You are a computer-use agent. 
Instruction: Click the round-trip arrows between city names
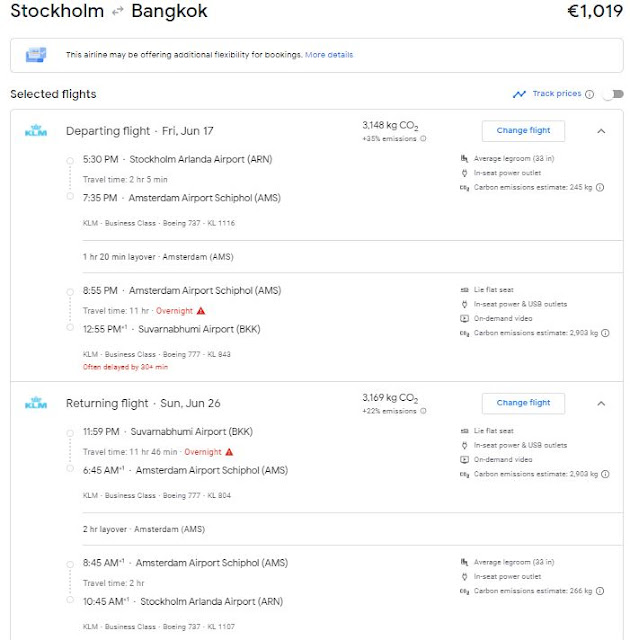point(118,13)
